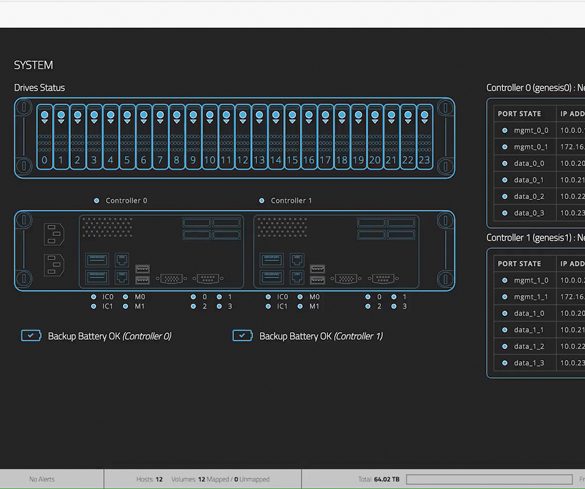Select drive bay 22
The image size is (585, 489).
pyautogui.click(x=408, y=137)
